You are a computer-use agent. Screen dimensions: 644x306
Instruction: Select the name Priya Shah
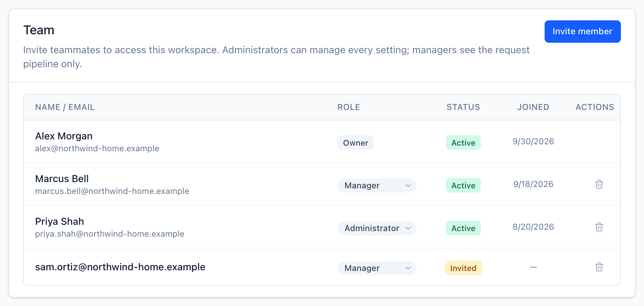[59, 221]
